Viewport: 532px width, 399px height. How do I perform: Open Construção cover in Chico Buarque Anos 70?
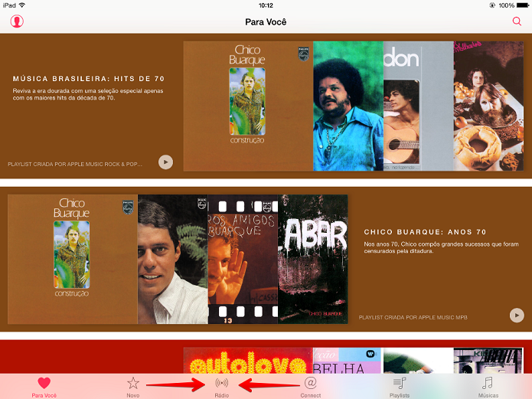(73, 259)
